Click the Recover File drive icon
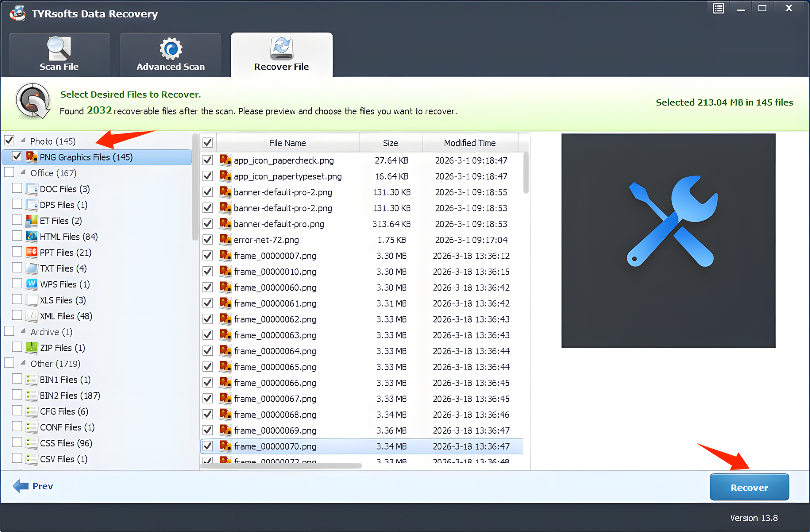Screen dimensions: 810x532 pos(281,48)
